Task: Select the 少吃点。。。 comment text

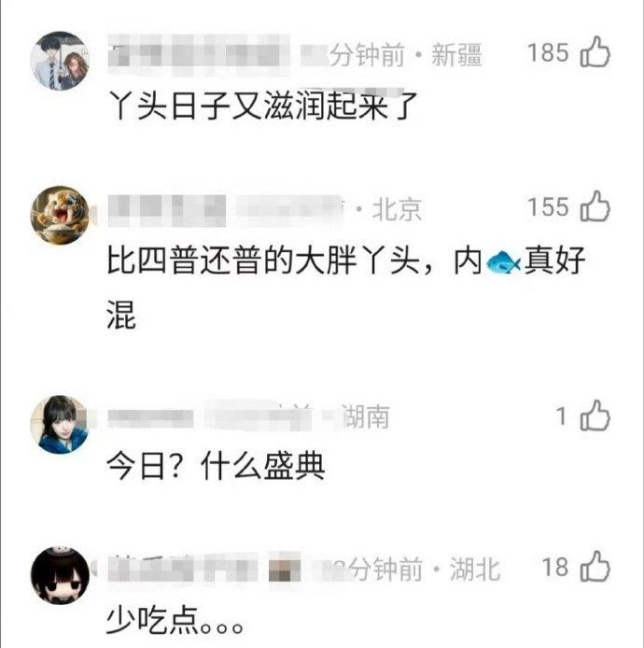Action: (175, 621)
